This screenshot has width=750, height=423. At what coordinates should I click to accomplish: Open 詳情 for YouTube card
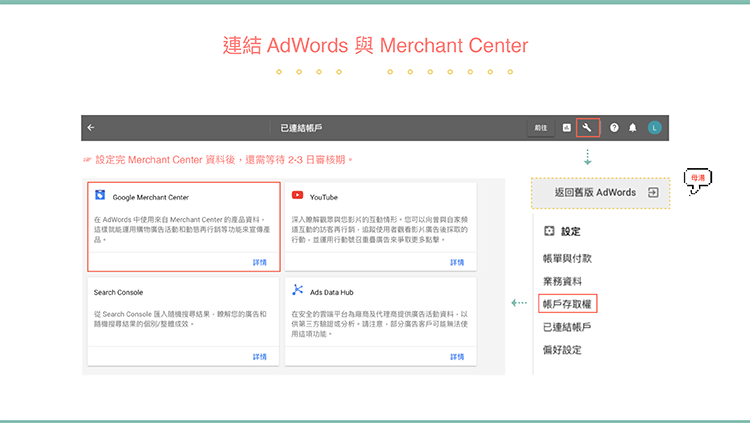coord(457,262)
